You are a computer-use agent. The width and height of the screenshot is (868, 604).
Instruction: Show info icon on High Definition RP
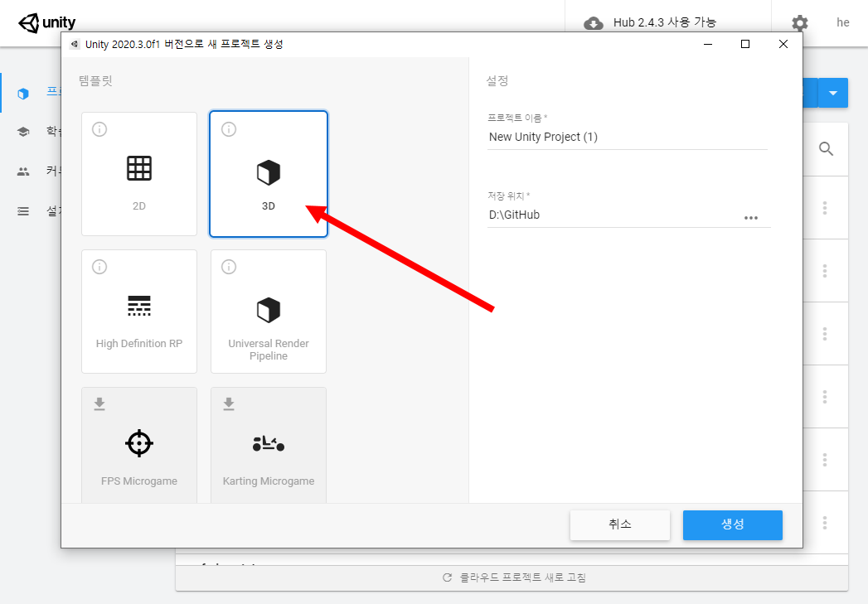click(99, 267)
